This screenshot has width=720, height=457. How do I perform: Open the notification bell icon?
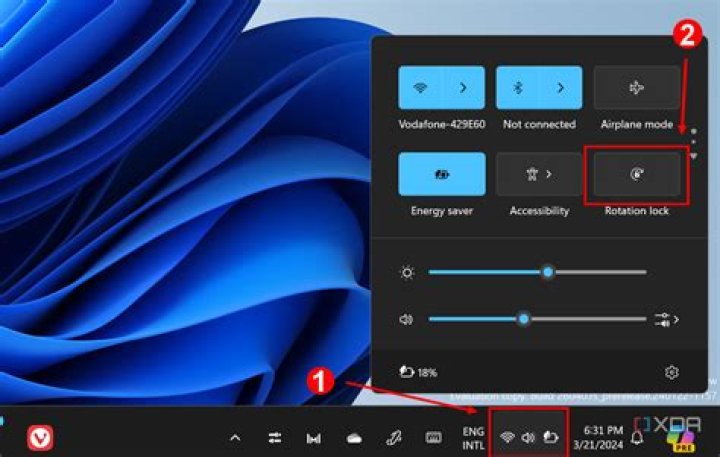(x=636, y=438)
